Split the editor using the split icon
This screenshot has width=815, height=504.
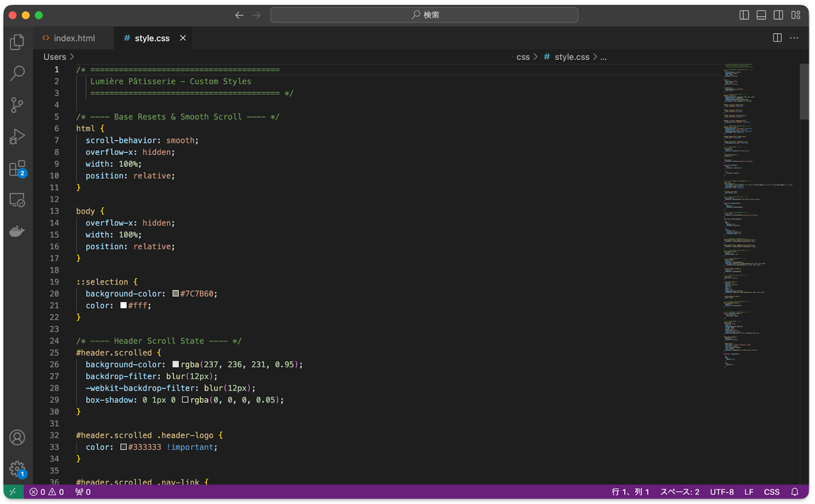click(x=777, y=38)
